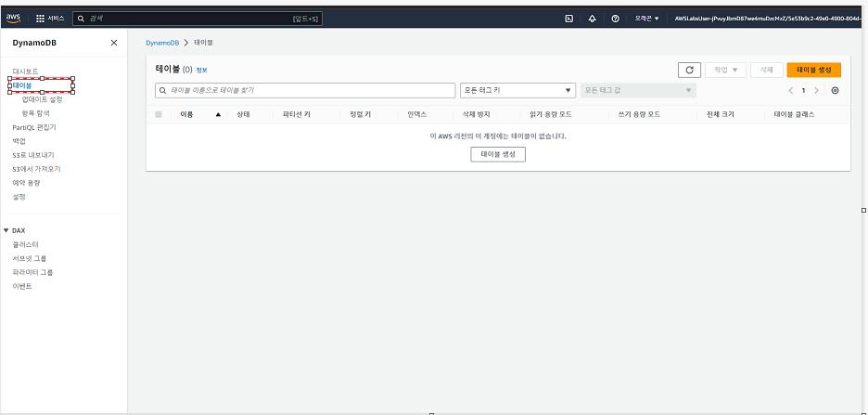Click the 테이블 breadcrumb text
This screenshot has height=415, width=868.
[204, 43]
